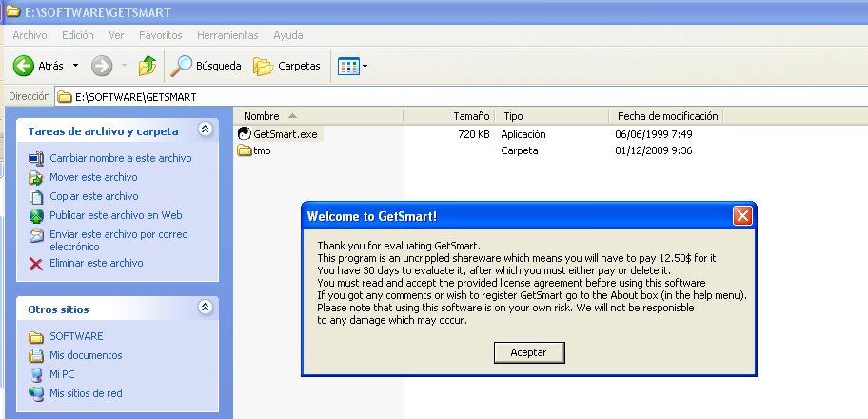Expand the Views dropdown arrow
Image resolution: width=868 pixels, height=419 pixels.
point(365,67)
